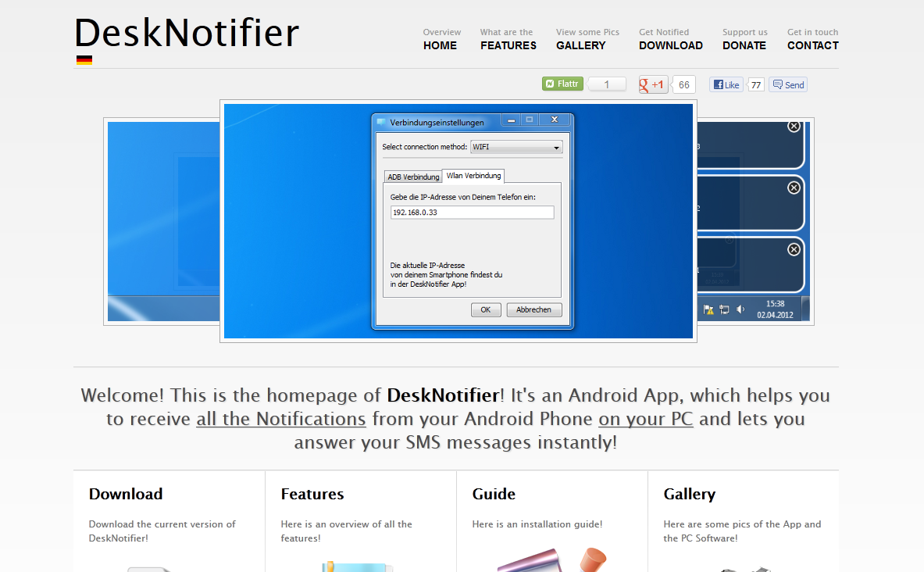The height and width of the screenshot is (572, 924).
Task: Click the Verbindungseinstellungen dialog title icon
Action: pyautogui.click(x=381, y=122)
